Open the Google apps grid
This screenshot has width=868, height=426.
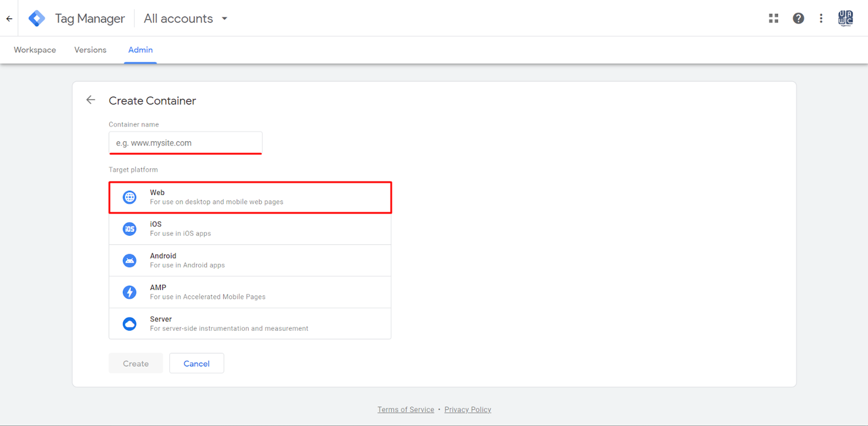[x=773, y=18]
